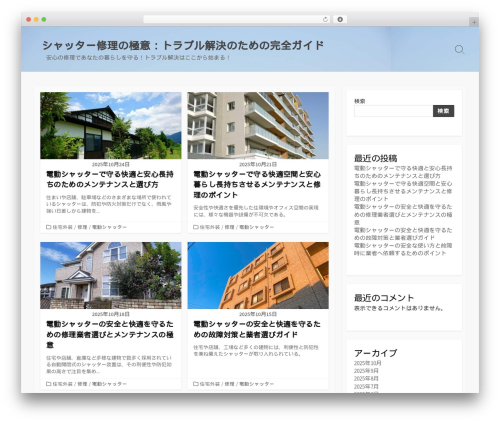The width and height of the screenshot is (500, 423).
Task: Open the 2025年10月 archive link
Action: [x=367, y=363]
